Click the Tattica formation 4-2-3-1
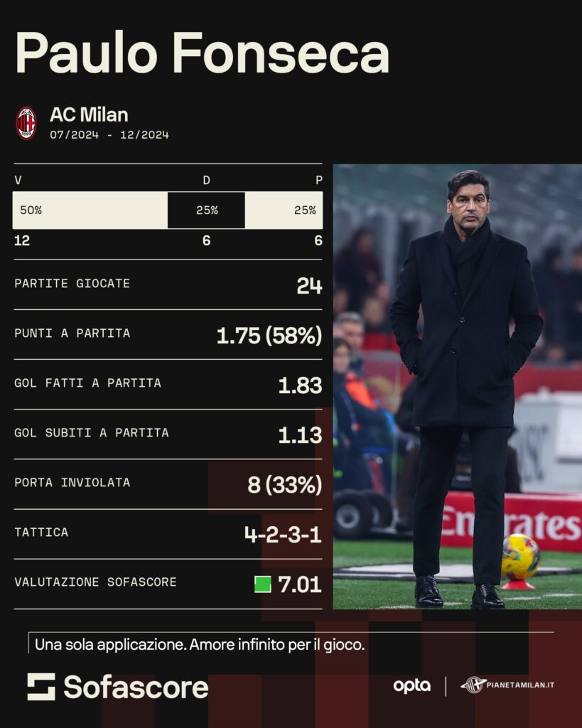 coord(283,535)
